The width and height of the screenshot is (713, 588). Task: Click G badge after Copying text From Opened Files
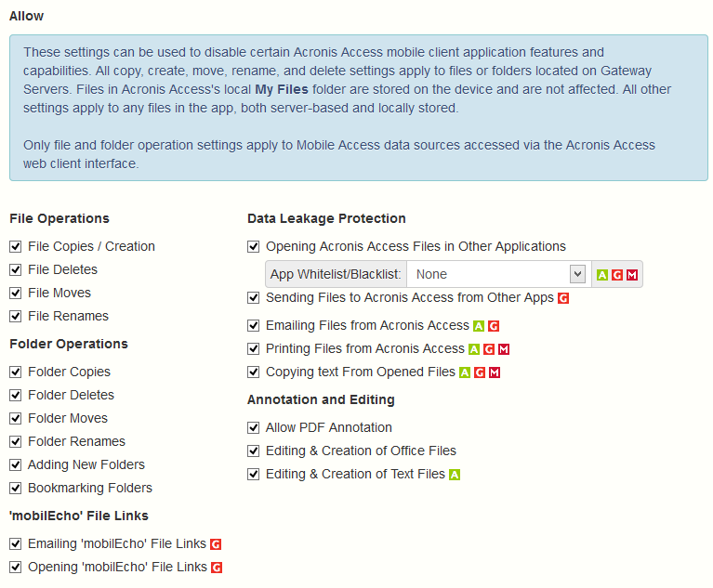pyautogui.click(x=480, y=372)
